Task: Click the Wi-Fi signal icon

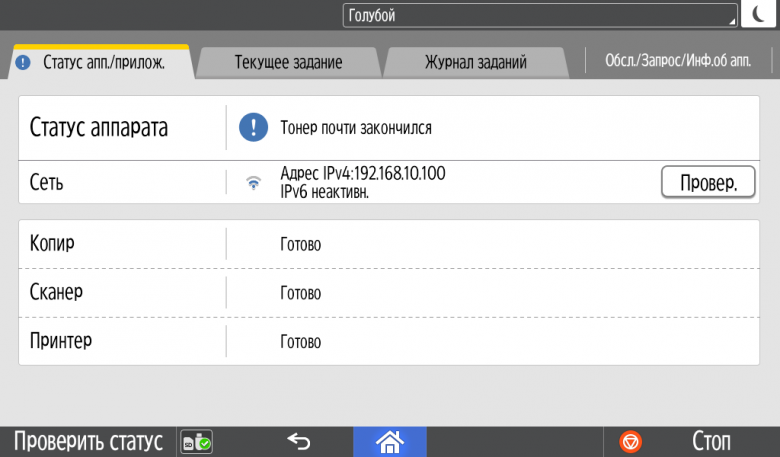Action: point(254,183)
